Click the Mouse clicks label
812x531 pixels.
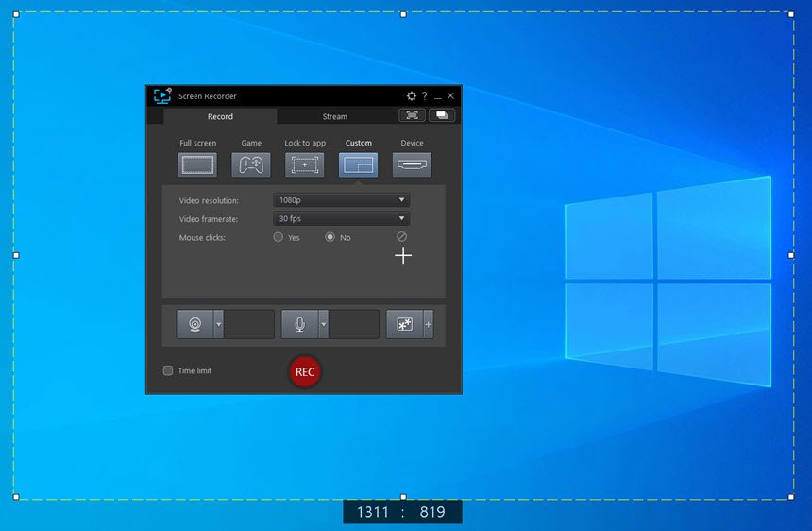[x=202, y=238]
